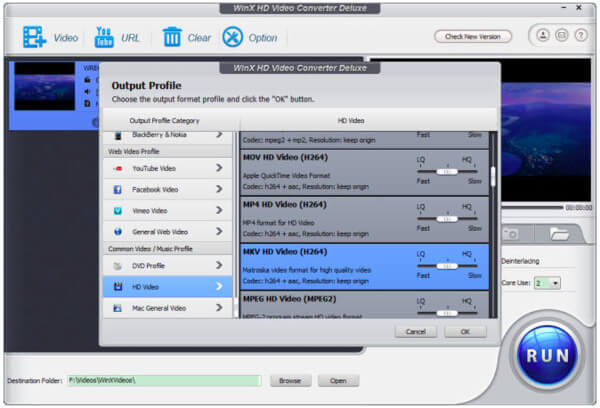
Task: Select the Mac General Video category
Action: click(x=168, y=308)
